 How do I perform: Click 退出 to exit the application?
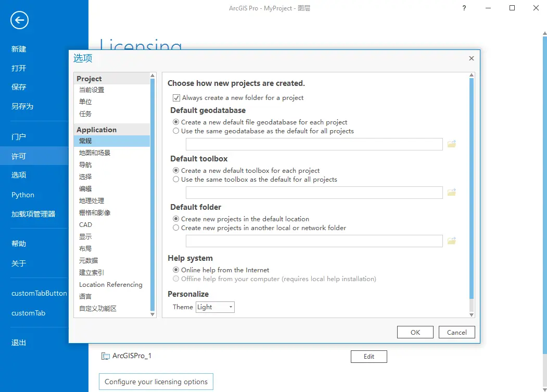click(x=19, y=343)
